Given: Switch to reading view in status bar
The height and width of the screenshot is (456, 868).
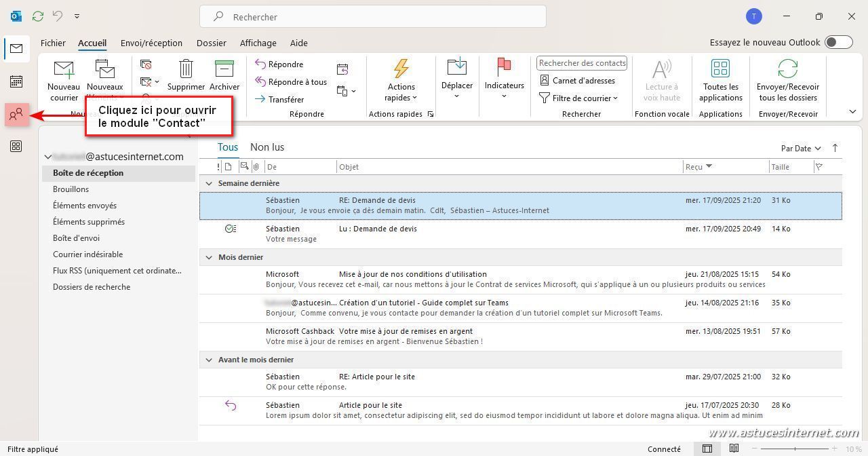Looking at the screenshot, I should pos(734,449).
